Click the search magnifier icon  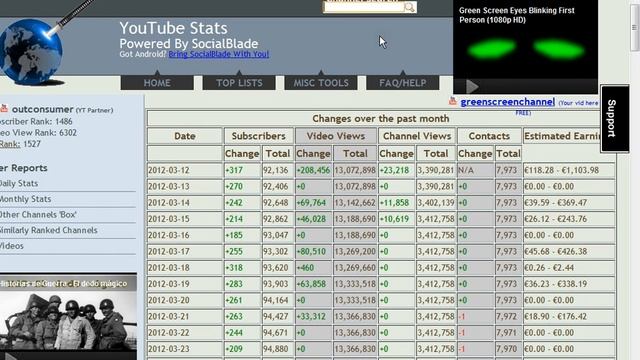pos(409,7)
